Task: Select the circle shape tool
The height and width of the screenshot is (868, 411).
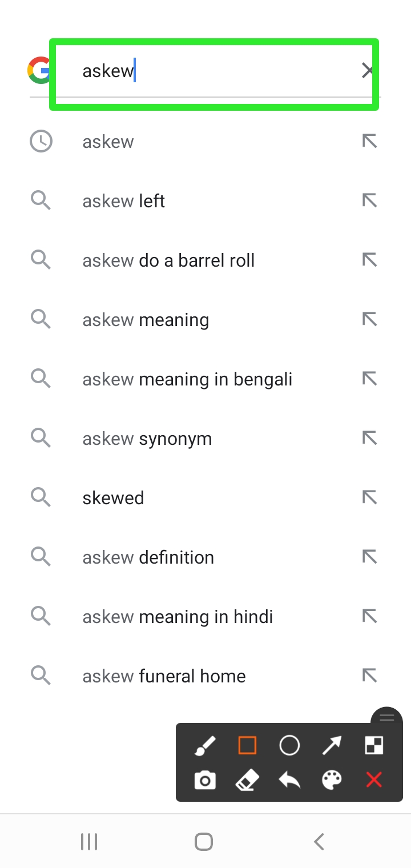Action: (289, 746)
